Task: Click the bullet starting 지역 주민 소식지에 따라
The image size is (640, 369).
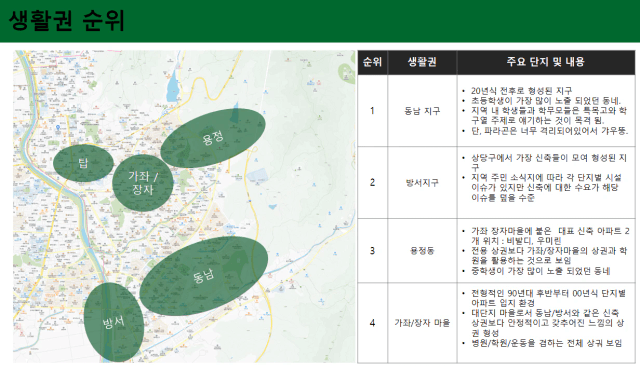Action: tap(546, 188)
